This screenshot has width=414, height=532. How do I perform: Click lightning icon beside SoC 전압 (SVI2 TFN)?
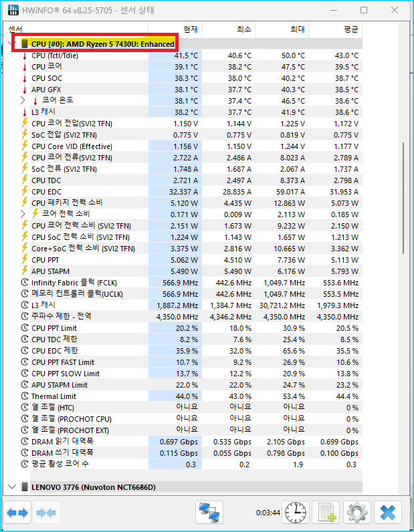coord(25,135)
